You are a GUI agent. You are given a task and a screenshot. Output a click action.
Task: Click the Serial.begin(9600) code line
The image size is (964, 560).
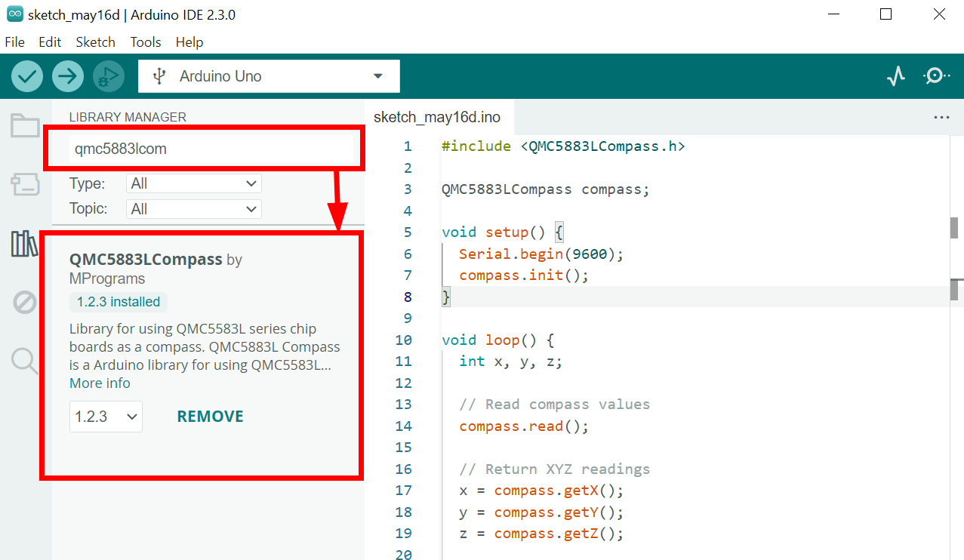click(541, 254)
